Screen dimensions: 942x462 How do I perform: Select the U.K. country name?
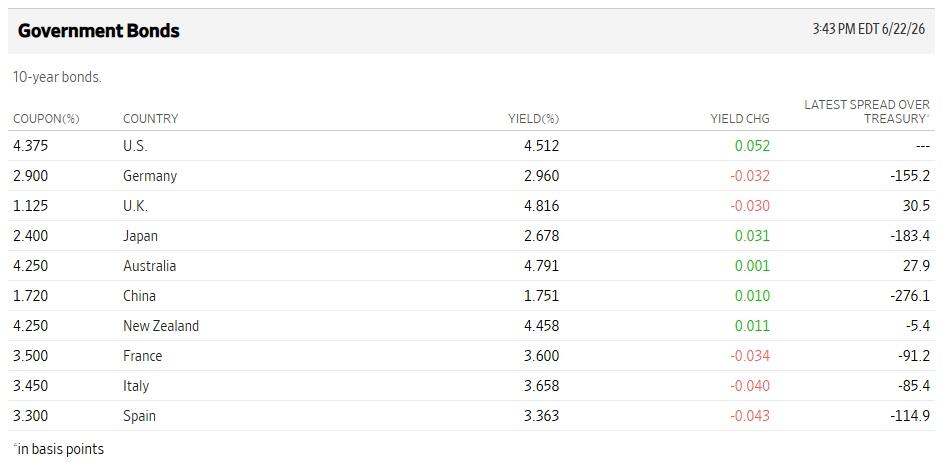tap(135, 206)
